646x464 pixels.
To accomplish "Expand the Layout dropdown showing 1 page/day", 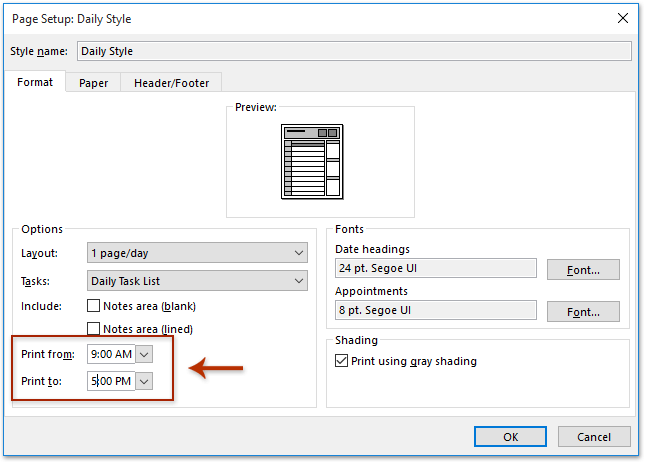I will pyautogui.click(x=197, y=253).
